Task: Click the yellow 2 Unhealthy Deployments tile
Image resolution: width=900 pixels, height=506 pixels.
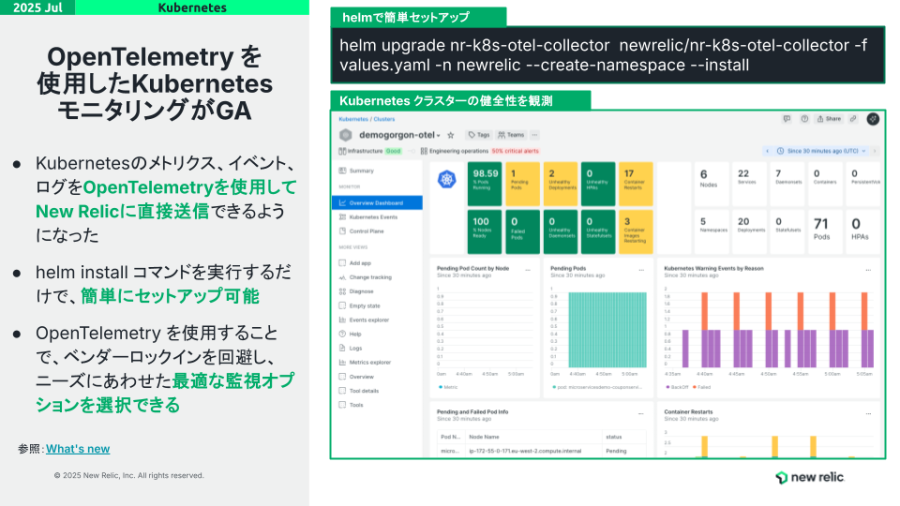Action: tap(560, 184)
